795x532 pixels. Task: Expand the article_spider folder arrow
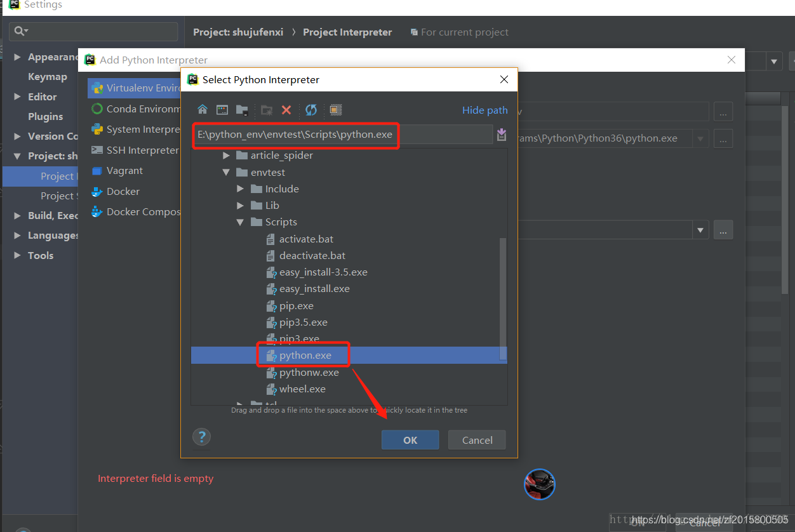click(x=226, y=156)
